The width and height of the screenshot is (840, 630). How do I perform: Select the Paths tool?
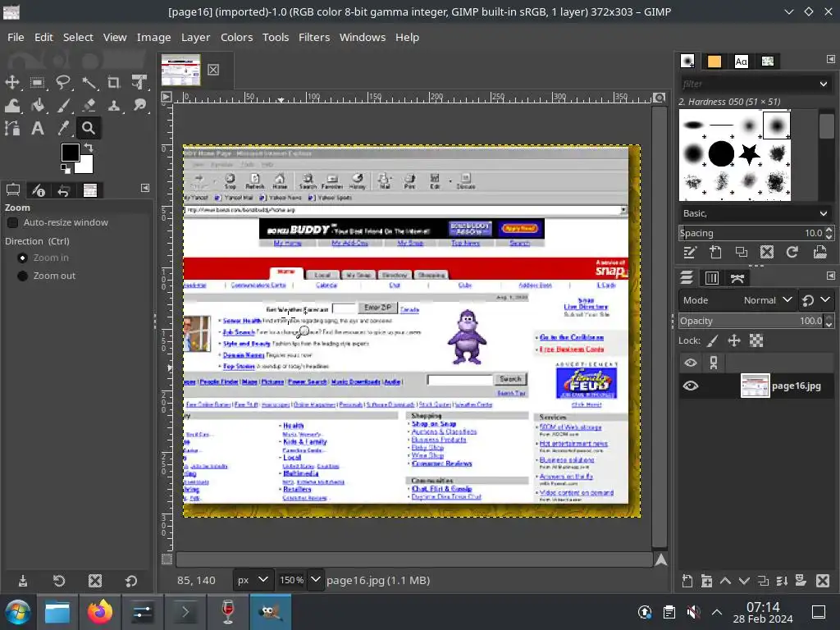[x=11, y=128]
